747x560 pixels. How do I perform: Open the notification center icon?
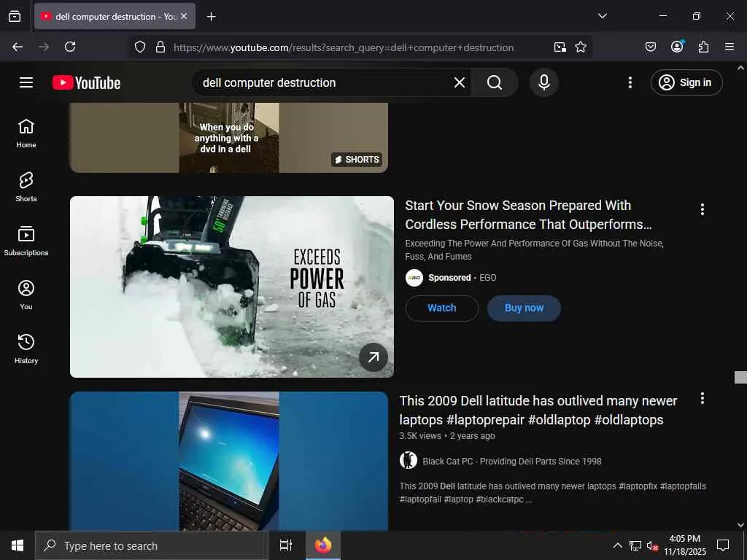tap(723, 545)
